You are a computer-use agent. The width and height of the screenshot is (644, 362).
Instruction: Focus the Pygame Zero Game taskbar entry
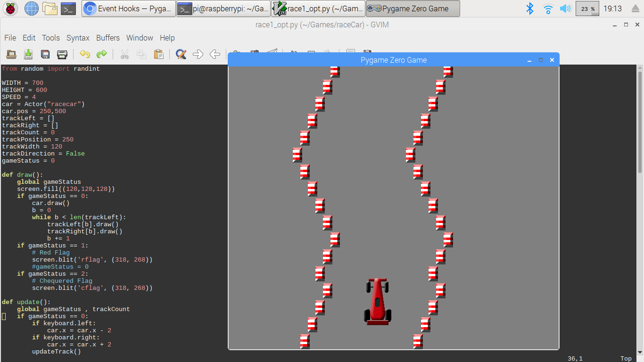412,8
